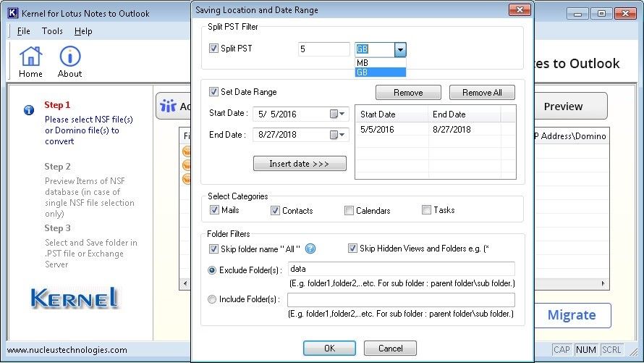Click the Migrate button in the main window

(572, 315)
